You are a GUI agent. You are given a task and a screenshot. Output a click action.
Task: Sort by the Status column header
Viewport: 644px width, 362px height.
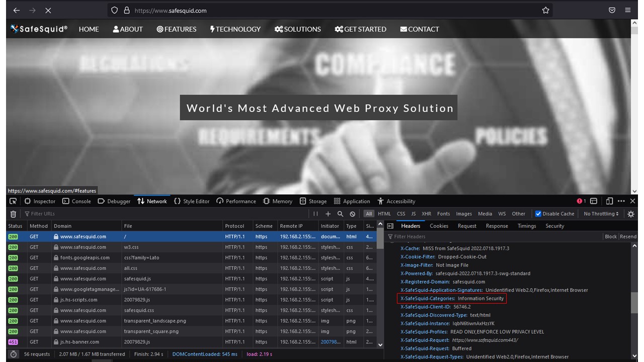coord(16,226)
